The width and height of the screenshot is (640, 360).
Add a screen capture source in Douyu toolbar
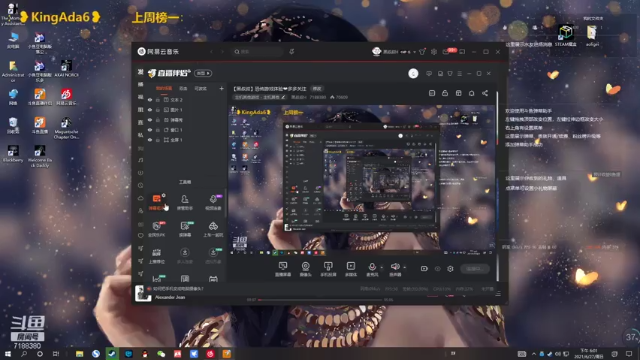point(283,269)
